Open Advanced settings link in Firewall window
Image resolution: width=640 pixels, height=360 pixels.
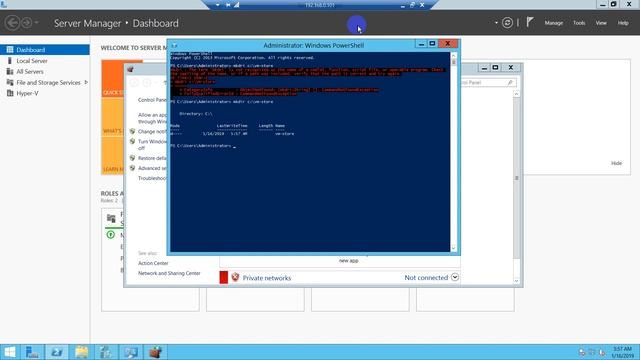pos(152,168)
